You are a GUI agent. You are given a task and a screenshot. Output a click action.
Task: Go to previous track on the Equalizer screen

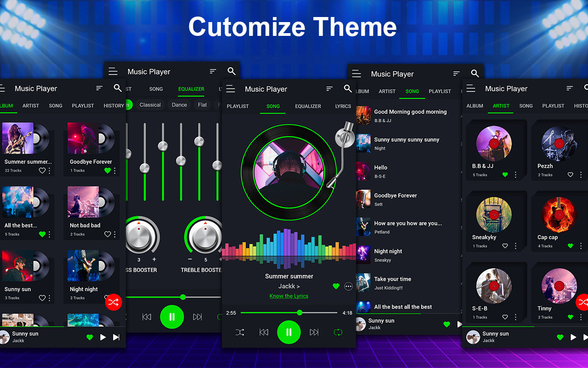click(147, 317)
